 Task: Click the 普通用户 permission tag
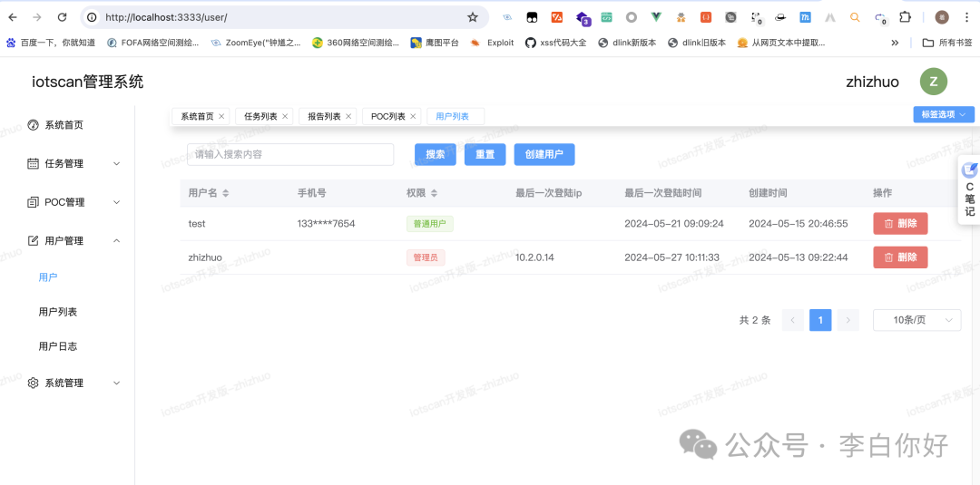pos(429,223)
